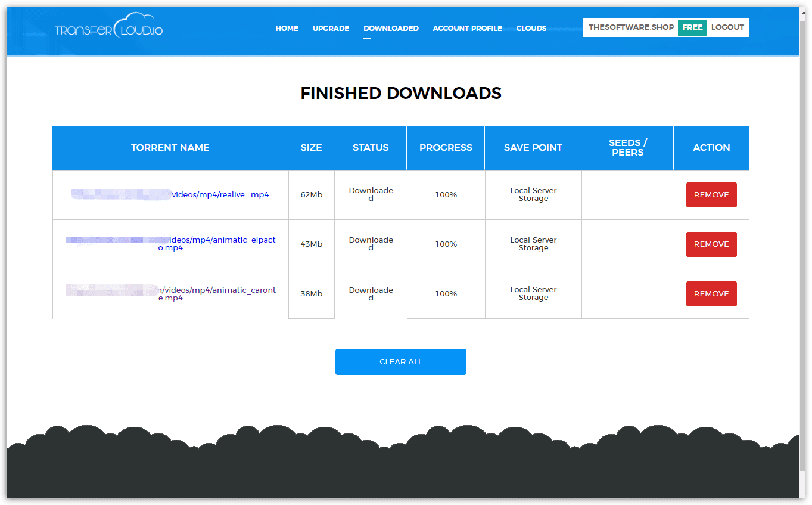This screenshot has width=812, height=505.
Task: Remove the animatic_caronte.mp4 download
Action: pyautogui.click(x=711, y=294)
